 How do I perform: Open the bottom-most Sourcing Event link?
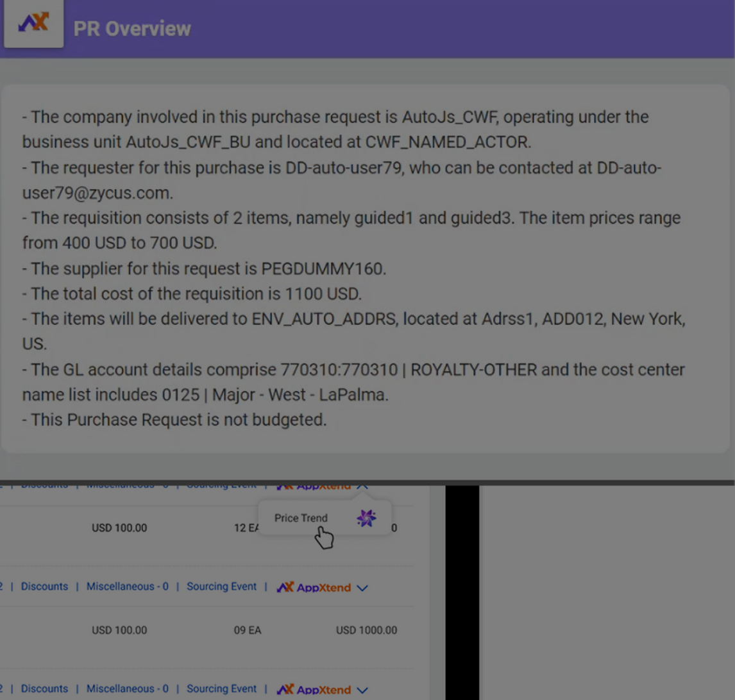(x=221, y=689)
